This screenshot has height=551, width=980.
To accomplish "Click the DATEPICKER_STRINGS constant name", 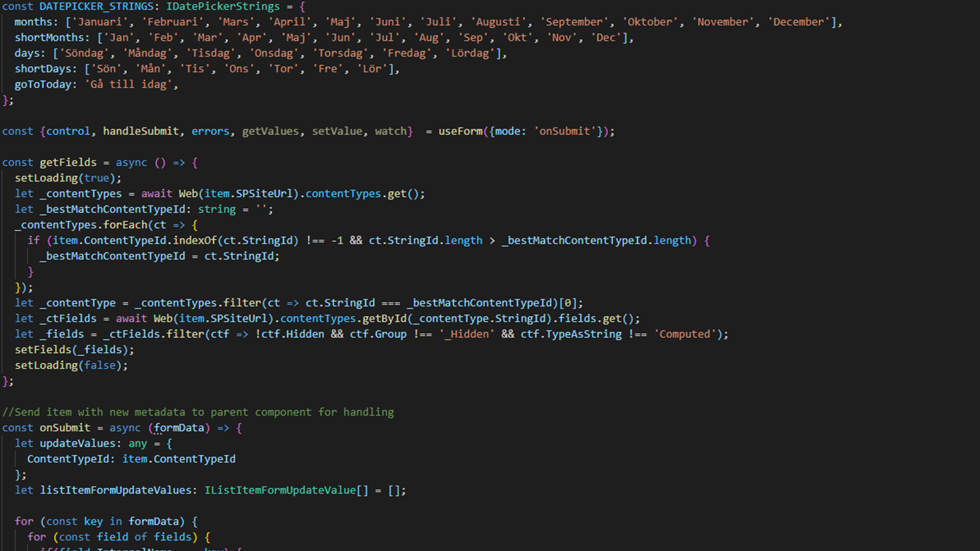I will click(96, 7).
